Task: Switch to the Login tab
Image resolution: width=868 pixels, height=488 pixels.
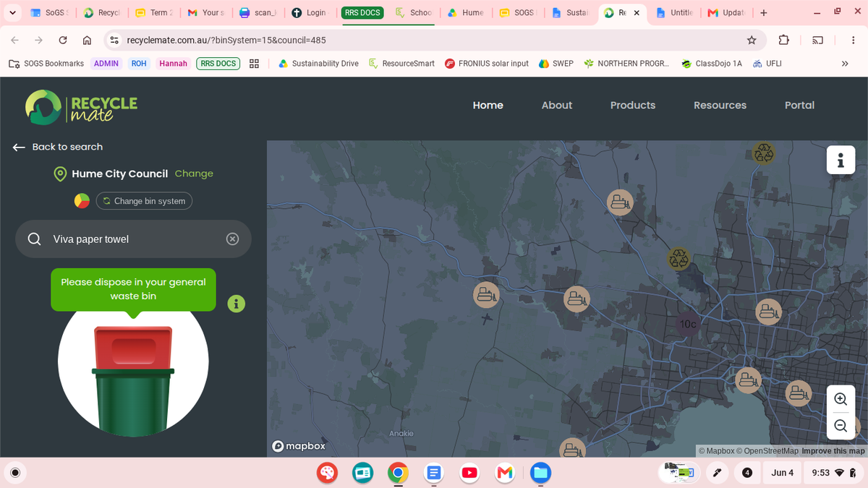Action: (x=310, y=13)
